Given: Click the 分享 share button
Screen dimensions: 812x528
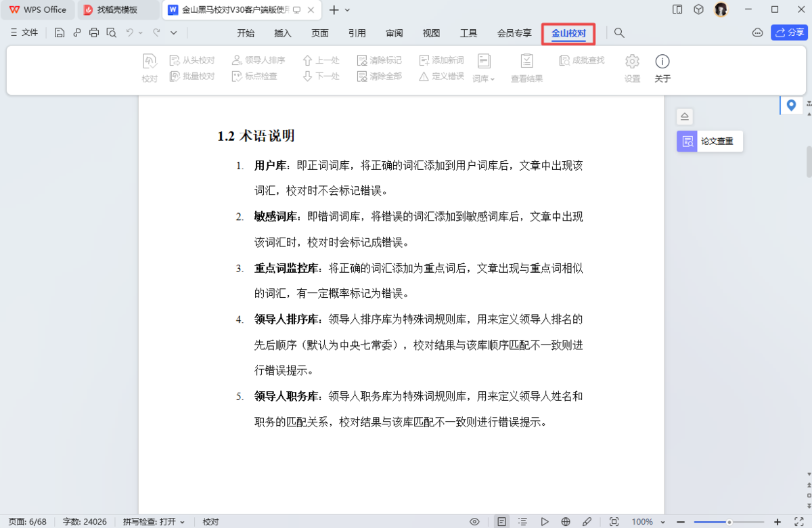Looking at the screenshot, I should pyautogui.click(x=789, y=32).
